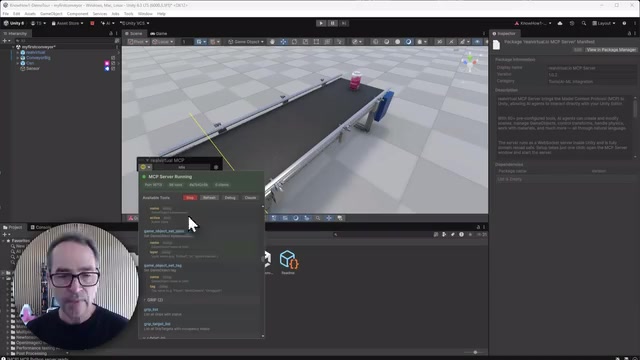Click the Debug button in MCP window
The height and width of the screenshot is (360, 640).
pos(230,198)
